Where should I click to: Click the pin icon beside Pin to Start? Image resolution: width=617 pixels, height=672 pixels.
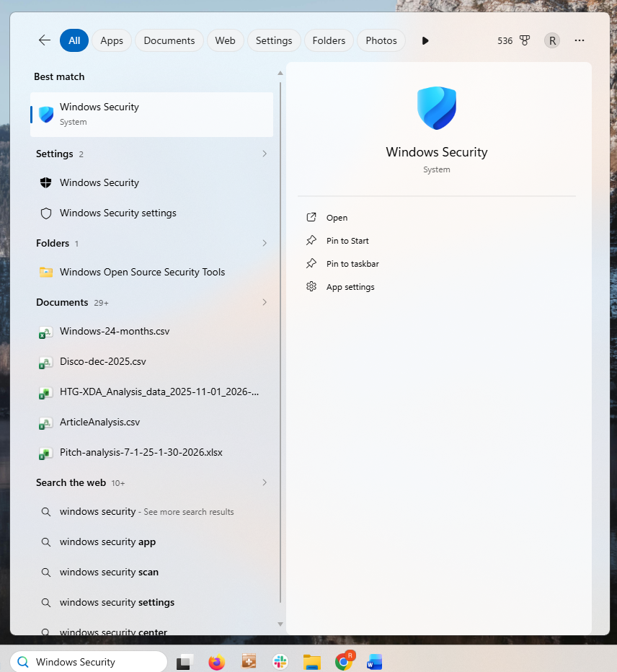pyautogui.click(x=311, y=240)
